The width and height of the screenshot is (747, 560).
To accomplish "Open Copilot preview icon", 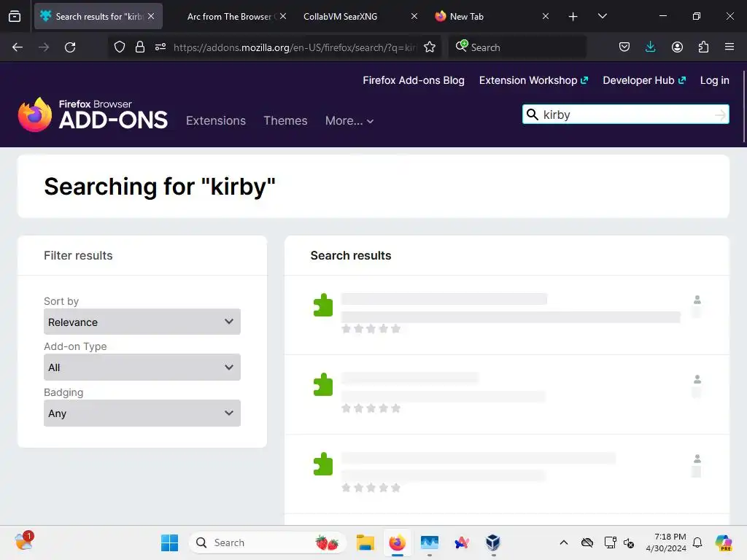I will point(724,542).
